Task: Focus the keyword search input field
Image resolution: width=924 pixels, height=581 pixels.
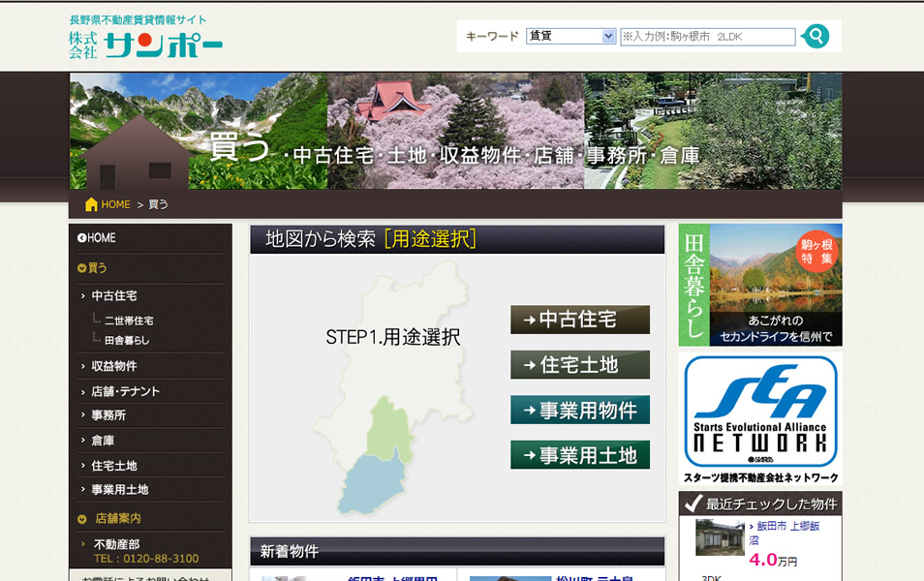Action: click(707, 37)
